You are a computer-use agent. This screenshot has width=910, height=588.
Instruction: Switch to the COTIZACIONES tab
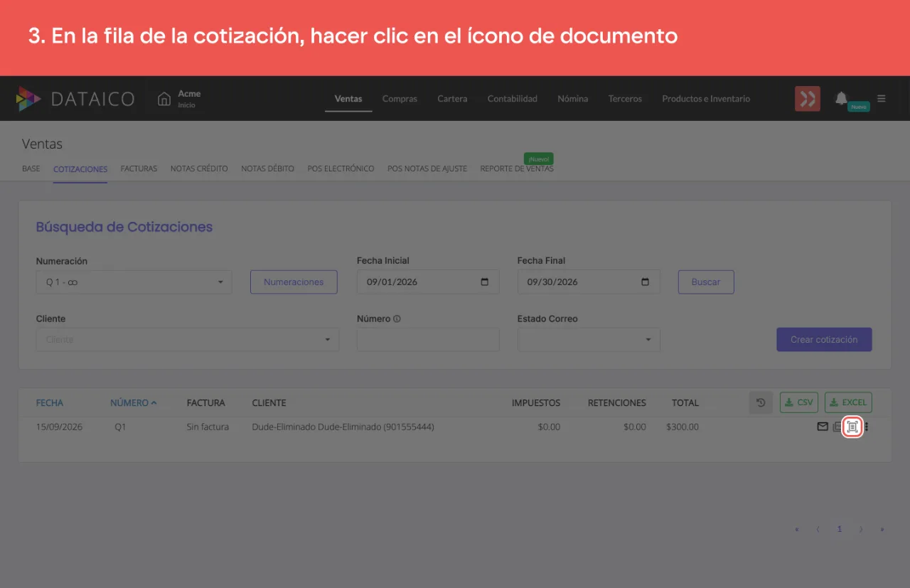click(80, 169)
